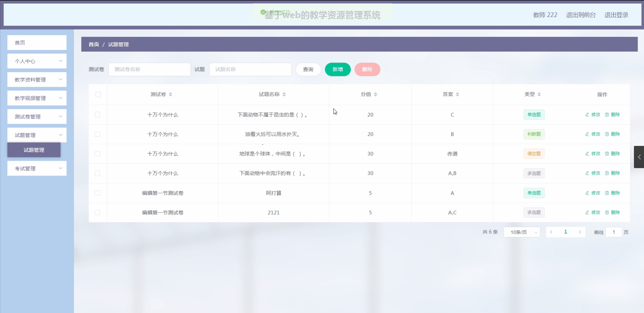Screen dimensions: 644x313
Task: Check the box for 下面动物不属于昆虫的是 row
Action: click(x=97, y=115)
